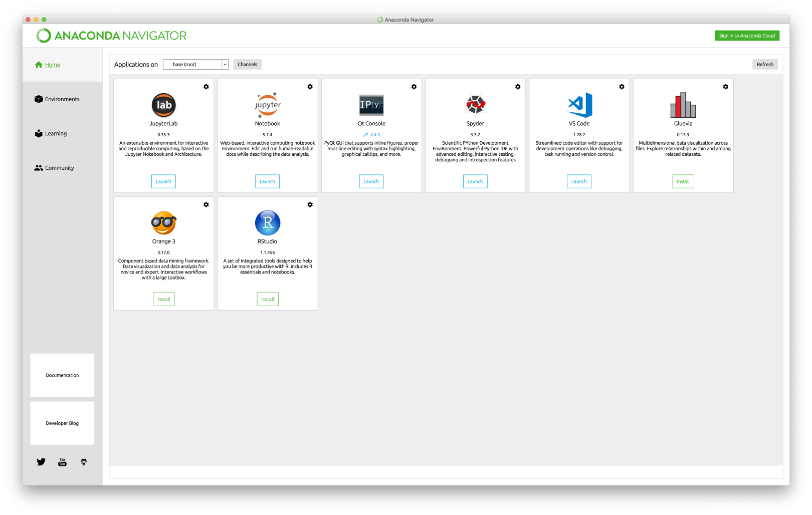
Task: Open RStudio gear options menu
Action: point(310,204)
